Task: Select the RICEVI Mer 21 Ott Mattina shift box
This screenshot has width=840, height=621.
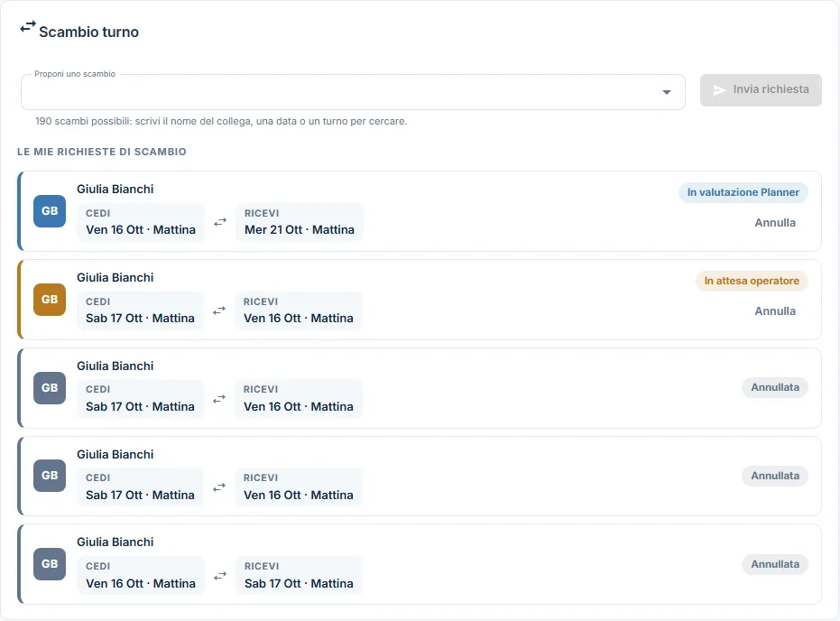Action: pyautogui.click(x=300, y=222)
